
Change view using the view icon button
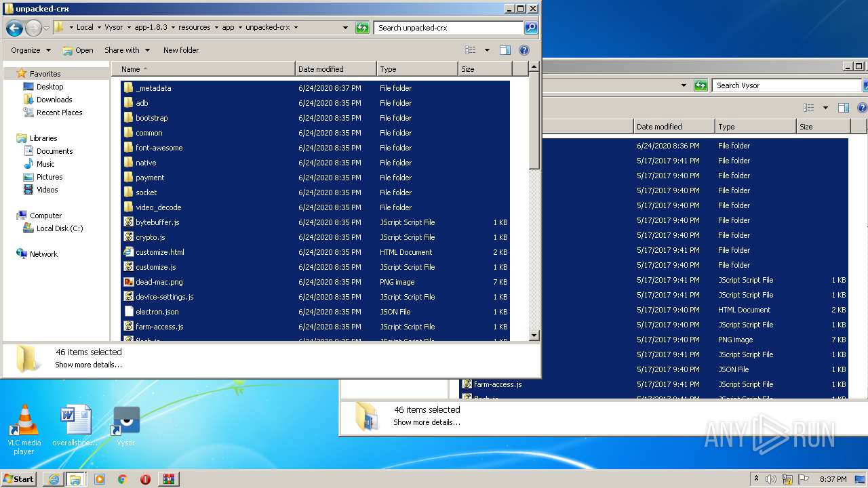(471, 50)
